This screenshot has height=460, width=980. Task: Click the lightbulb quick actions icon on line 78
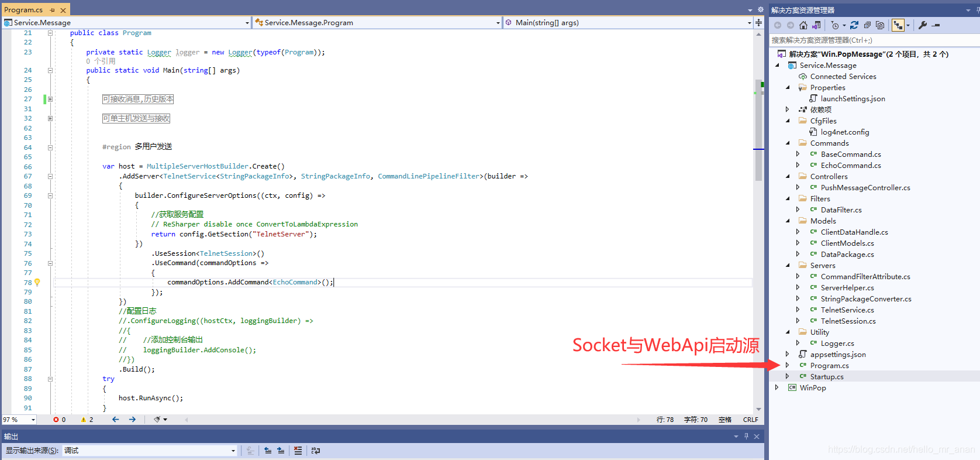click(x=37, y=282)
